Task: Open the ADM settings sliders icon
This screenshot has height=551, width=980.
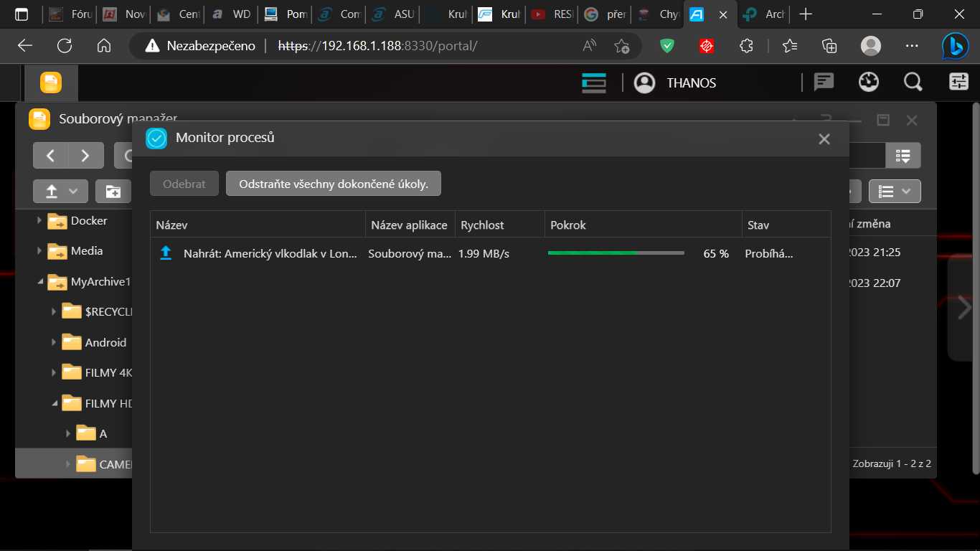Action: tap(958, 83)
